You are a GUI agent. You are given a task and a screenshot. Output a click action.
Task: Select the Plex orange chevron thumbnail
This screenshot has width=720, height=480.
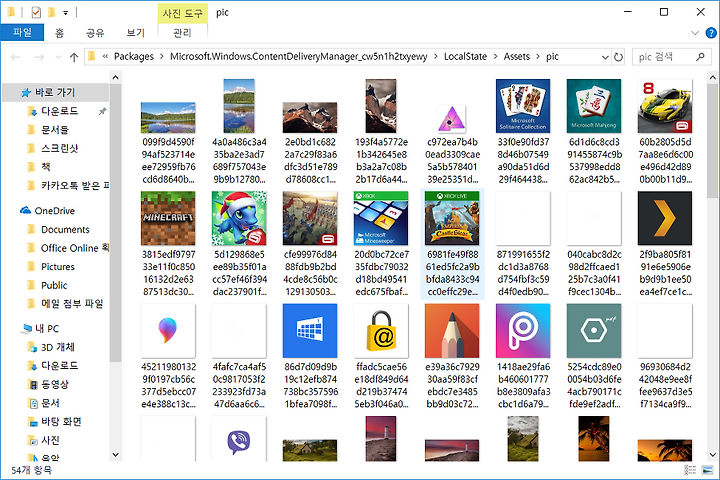665,218
